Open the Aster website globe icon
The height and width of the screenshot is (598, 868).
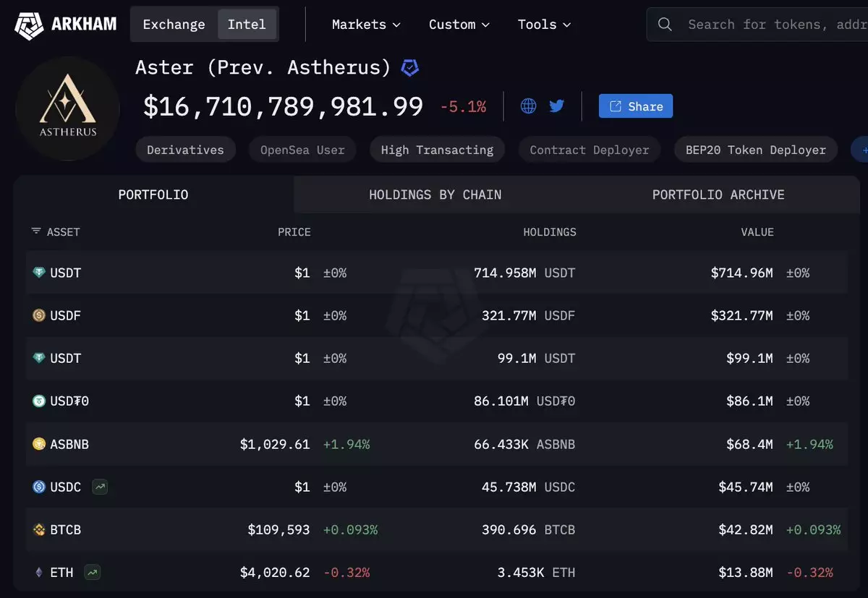tap(529, 106)
